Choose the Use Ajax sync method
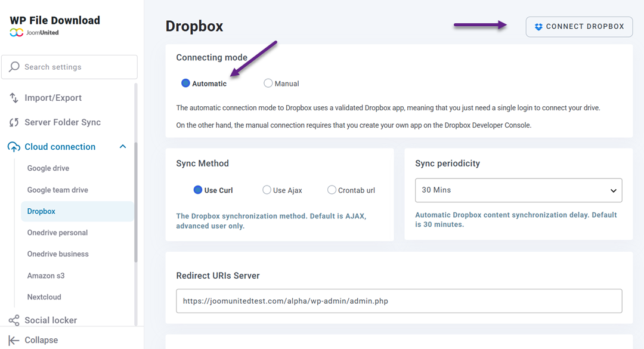644x349 pixels. point(267,190)
